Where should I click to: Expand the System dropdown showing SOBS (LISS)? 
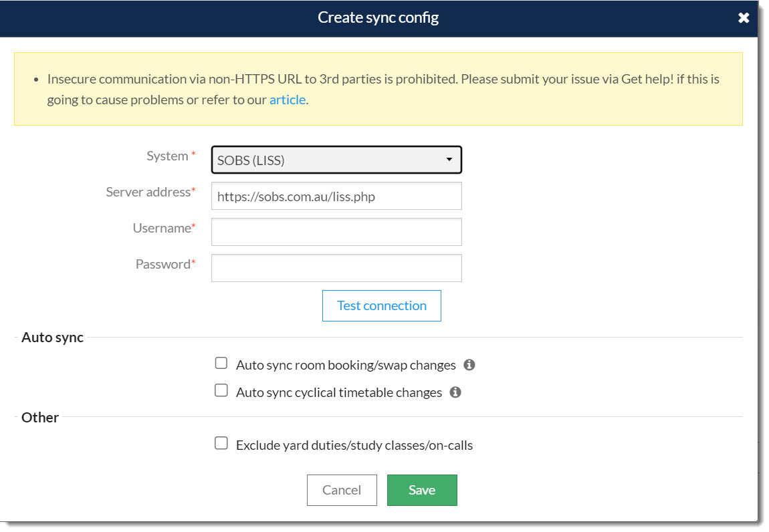coord(336,160)
